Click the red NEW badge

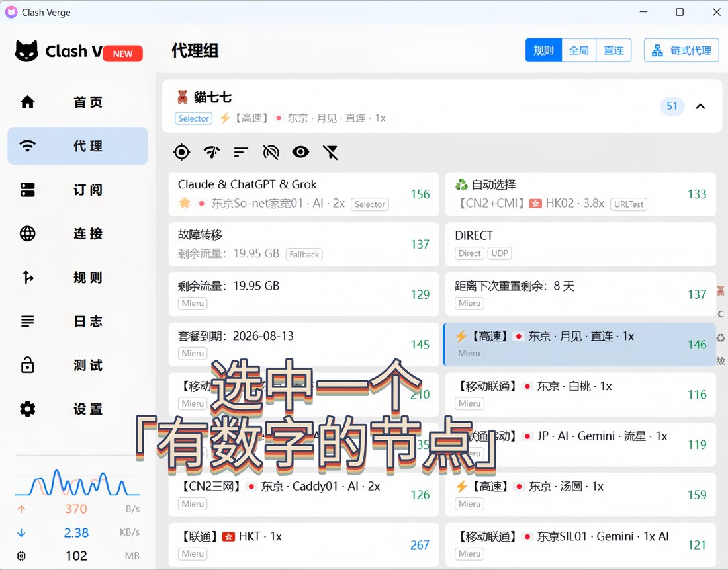(x=122, y=54)
